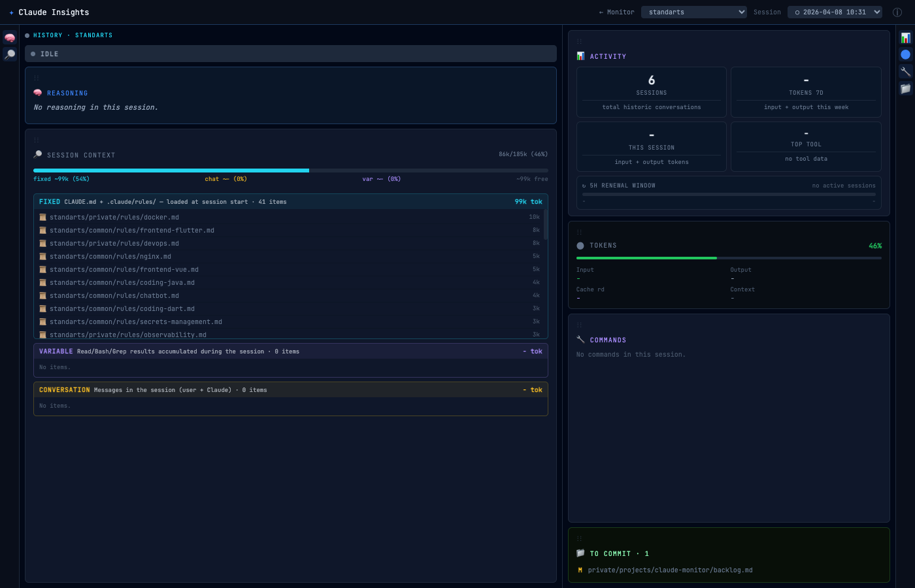Click the "99k tok" fixed total

pos(528,202)
